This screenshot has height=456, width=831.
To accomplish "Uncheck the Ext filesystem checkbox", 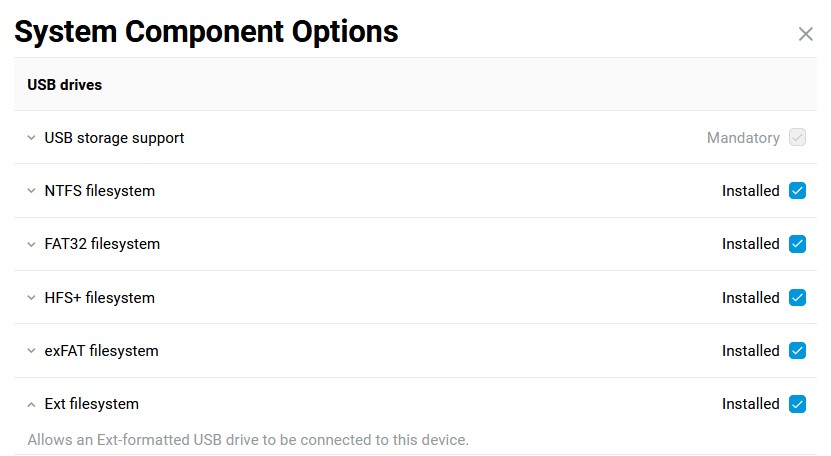I will point(797,404).
